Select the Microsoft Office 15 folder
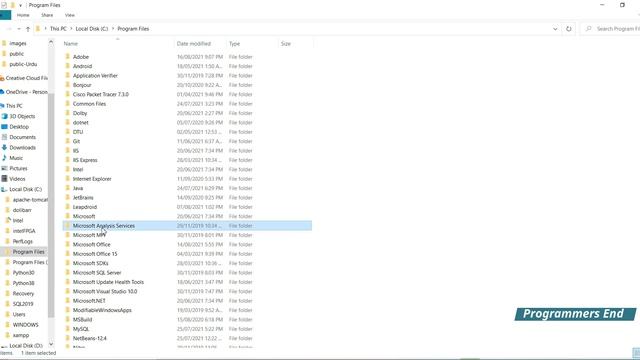This screenshot has height=360, width=640. [95, 254]
